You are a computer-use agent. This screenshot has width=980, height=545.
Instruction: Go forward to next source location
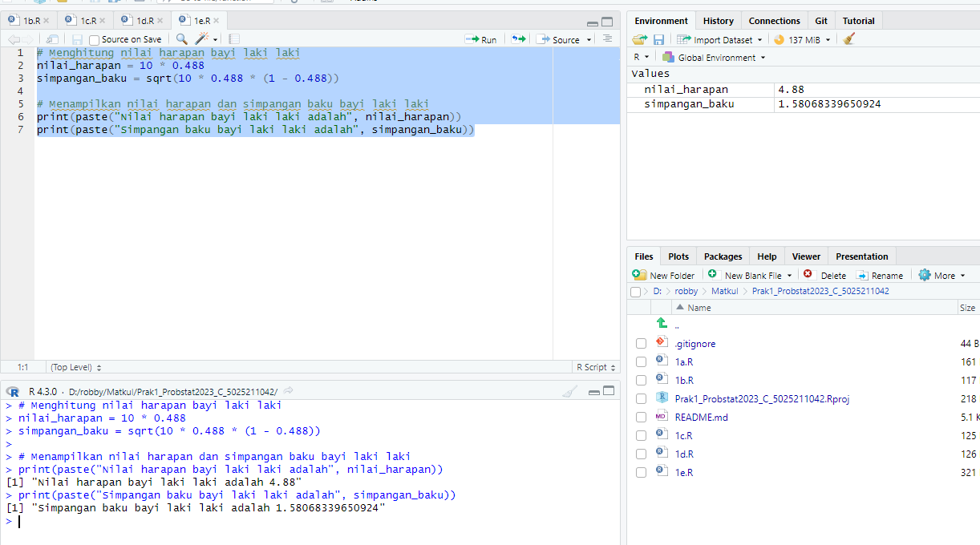pyautogui.click(x=27, y=39)
